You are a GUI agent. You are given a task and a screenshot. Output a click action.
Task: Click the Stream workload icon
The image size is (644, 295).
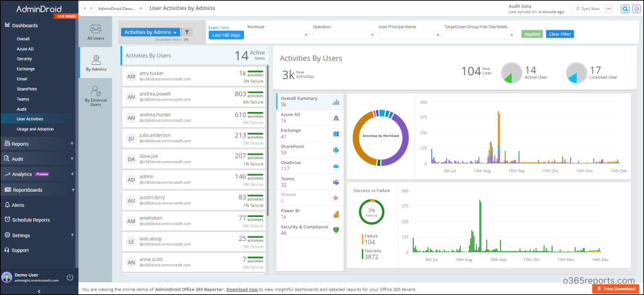coord(336,198)
